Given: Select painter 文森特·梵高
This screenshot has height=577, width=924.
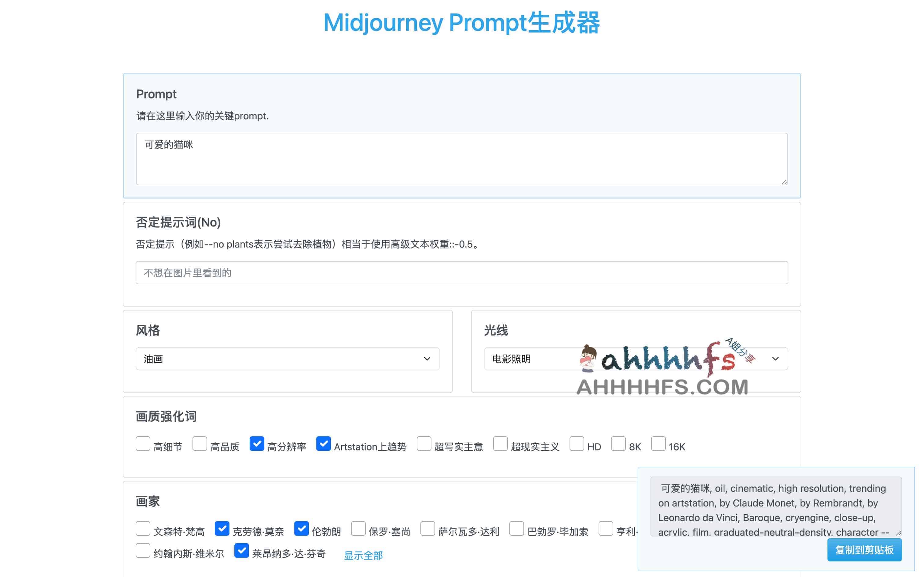Looking at the screenshot, I should [143, 529].
